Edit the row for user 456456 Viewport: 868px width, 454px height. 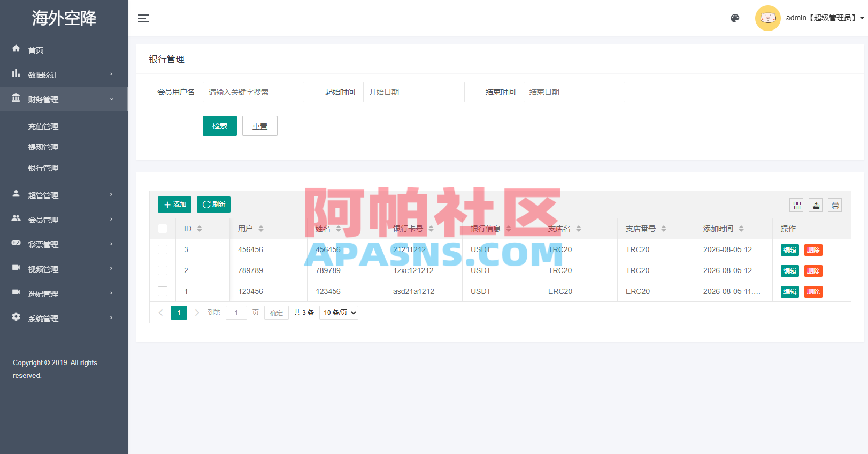tap(790, 250)
